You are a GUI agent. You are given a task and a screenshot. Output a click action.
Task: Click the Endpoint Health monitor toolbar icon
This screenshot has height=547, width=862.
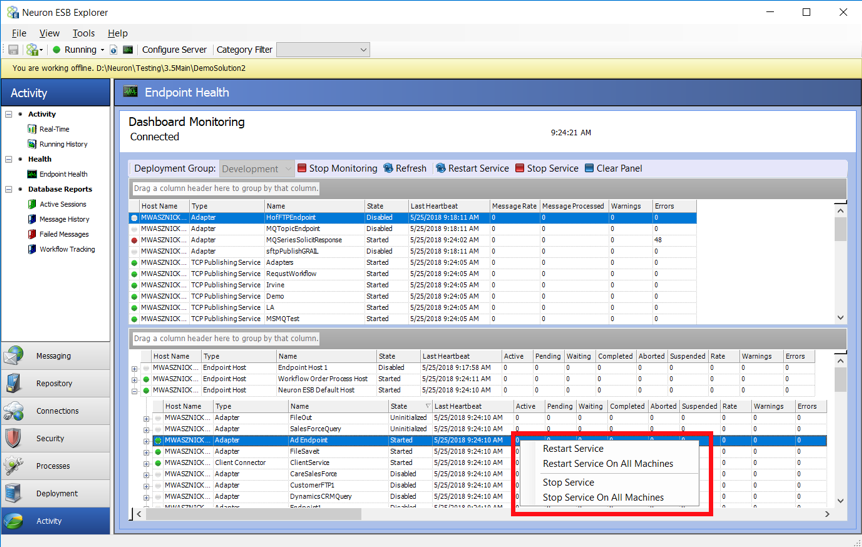(128, 49)
